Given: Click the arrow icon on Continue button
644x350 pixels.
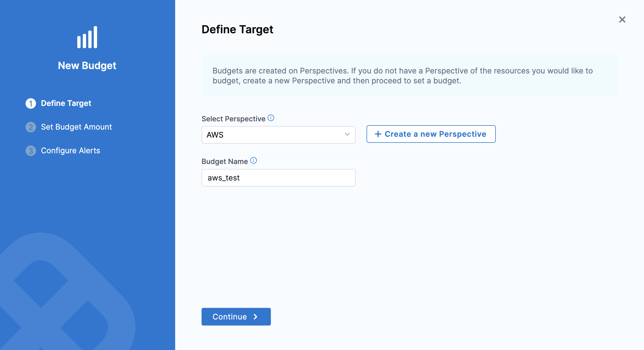Looking at the screenshot, I should pyautogui.click(x=255, y=317).
